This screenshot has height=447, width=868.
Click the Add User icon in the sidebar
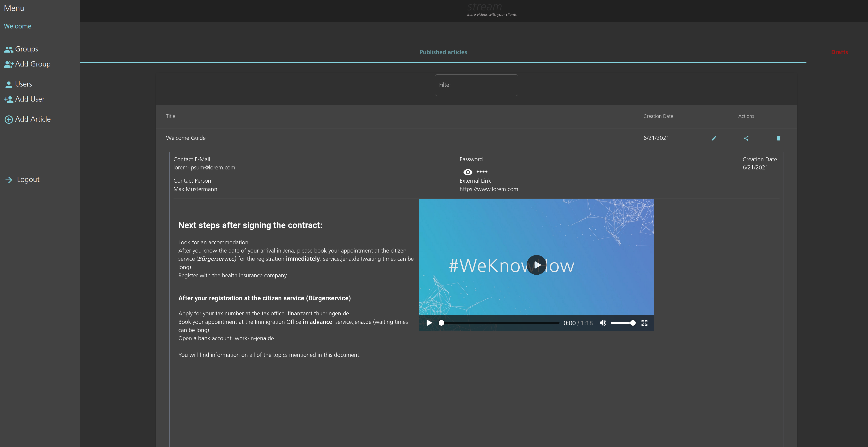pyautogui.click(x=8, y=99)
